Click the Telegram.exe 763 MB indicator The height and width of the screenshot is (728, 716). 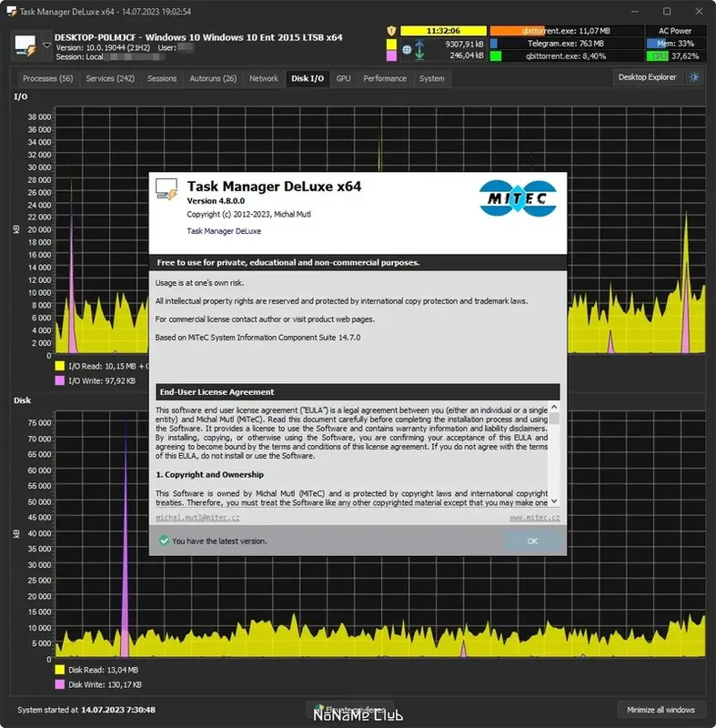tap(566, 43)
